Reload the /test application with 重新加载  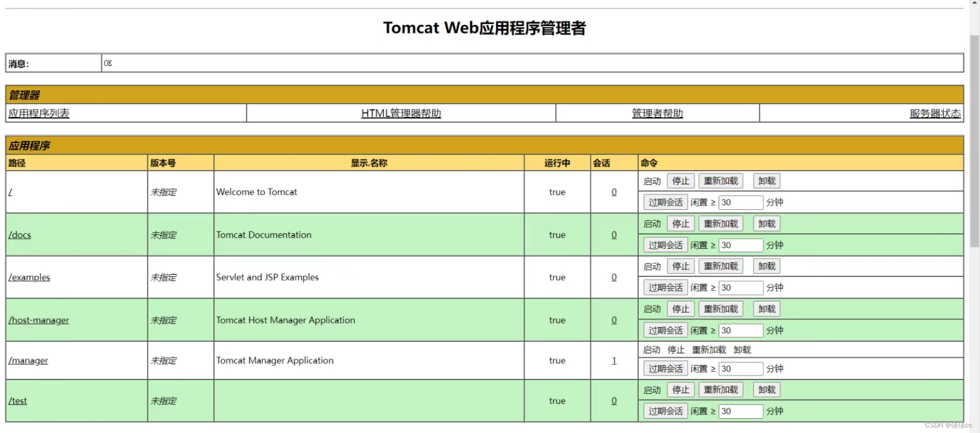point(721,390)
